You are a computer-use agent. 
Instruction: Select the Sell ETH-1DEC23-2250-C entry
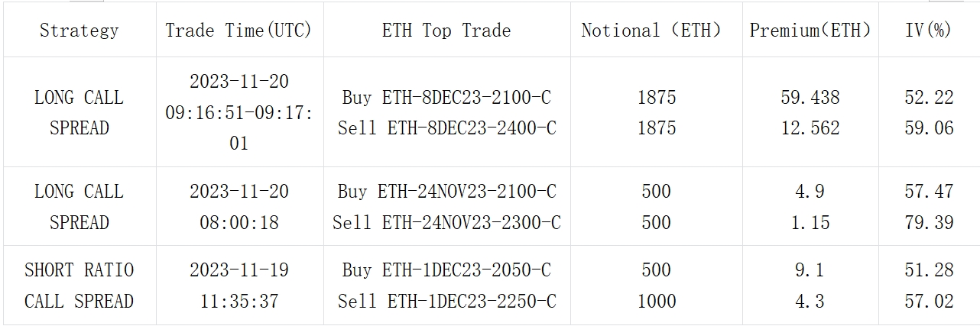pos(446,302)
